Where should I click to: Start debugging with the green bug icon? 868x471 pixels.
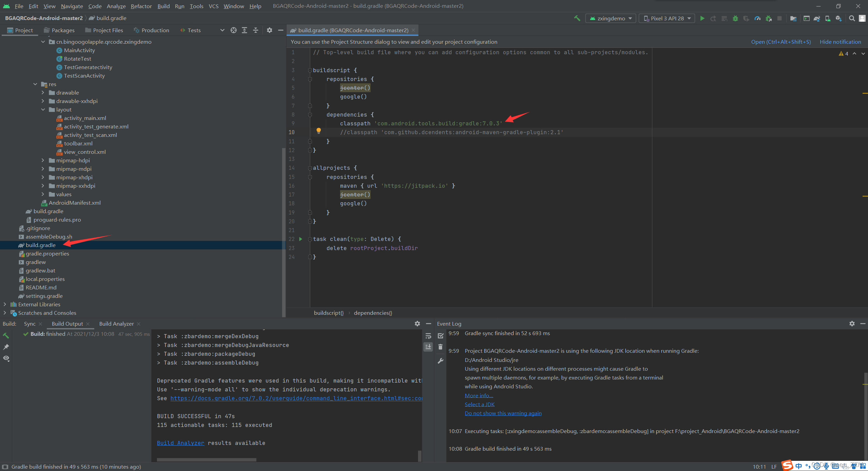(735, 18)
